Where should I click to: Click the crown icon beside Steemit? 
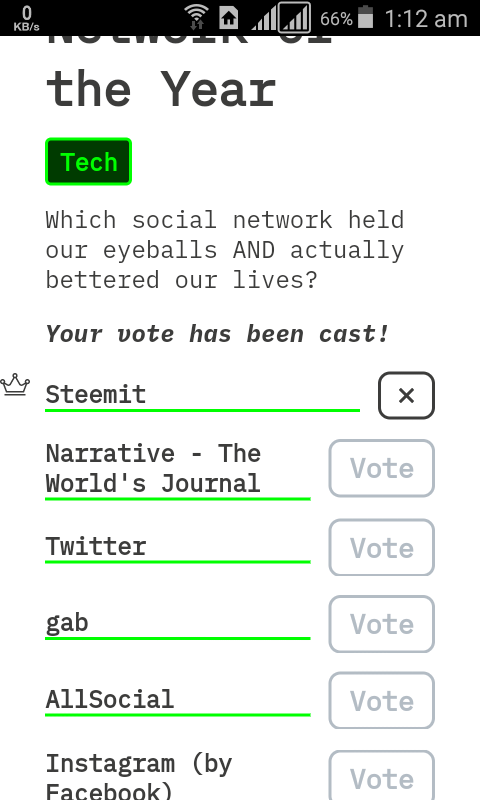pyautogui.click(x=15, y=385)
